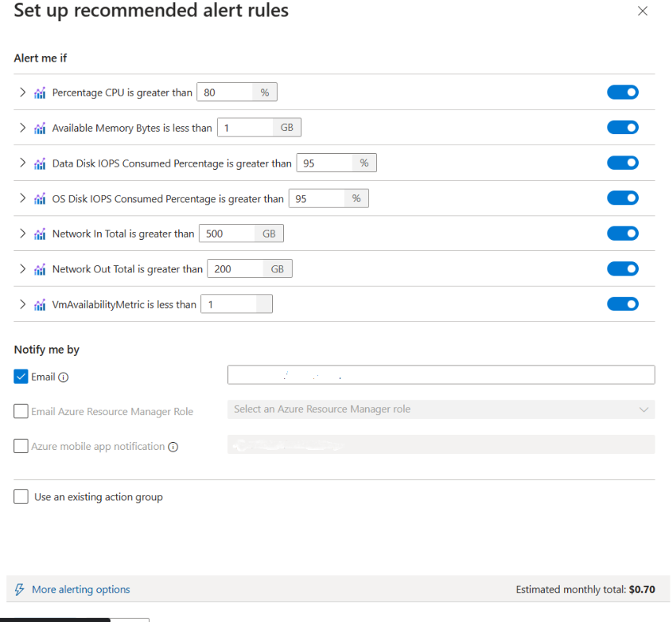Image resolution: width=672 pixels, height=622 pixels.
Task: Click the chart icon for Data Disk IOPS rule
Action: tap(39, 163)
